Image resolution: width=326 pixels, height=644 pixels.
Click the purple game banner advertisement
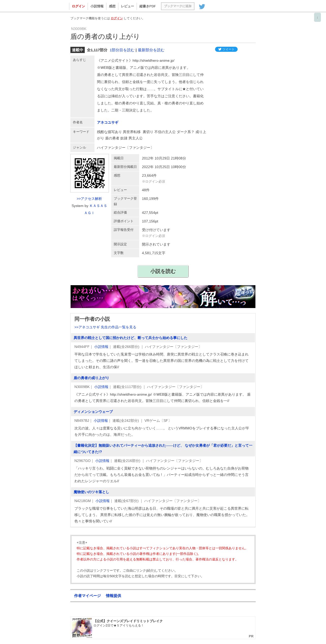[163, 297]
